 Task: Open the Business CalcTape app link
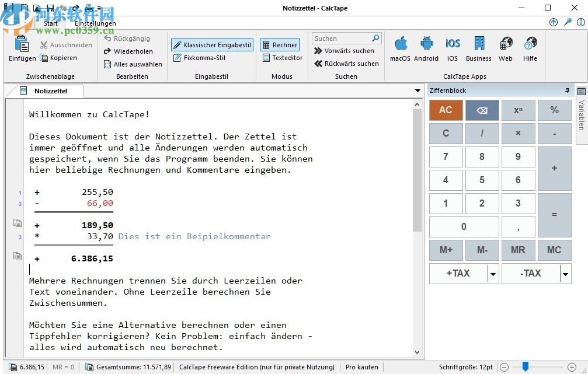click(478, 48)
